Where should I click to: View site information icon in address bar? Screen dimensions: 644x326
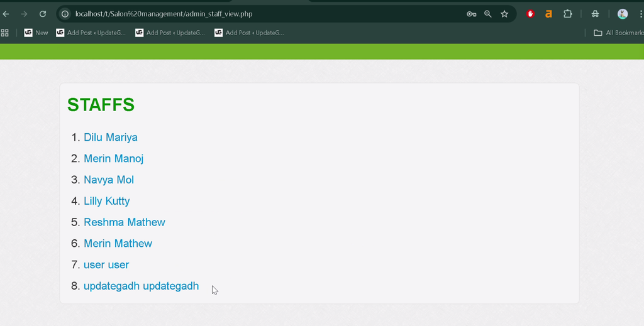tap(65, 14)
